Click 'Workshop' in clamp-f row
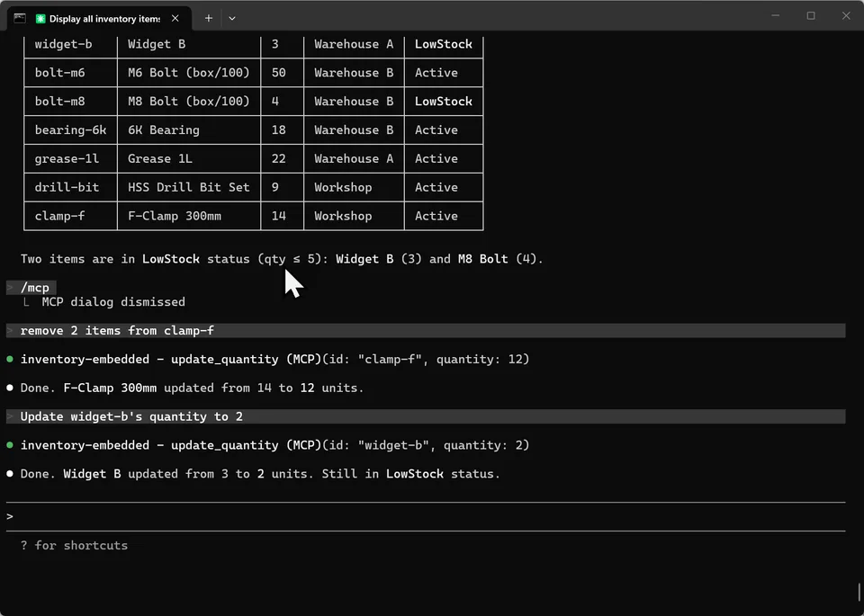Screen dimensions: 864x616 click(x=343, y=216)
